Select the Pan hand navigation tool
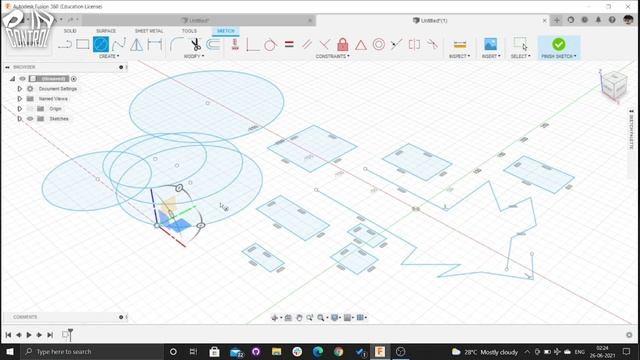Viewport: 640px width, 360px height. coord(299,318)
